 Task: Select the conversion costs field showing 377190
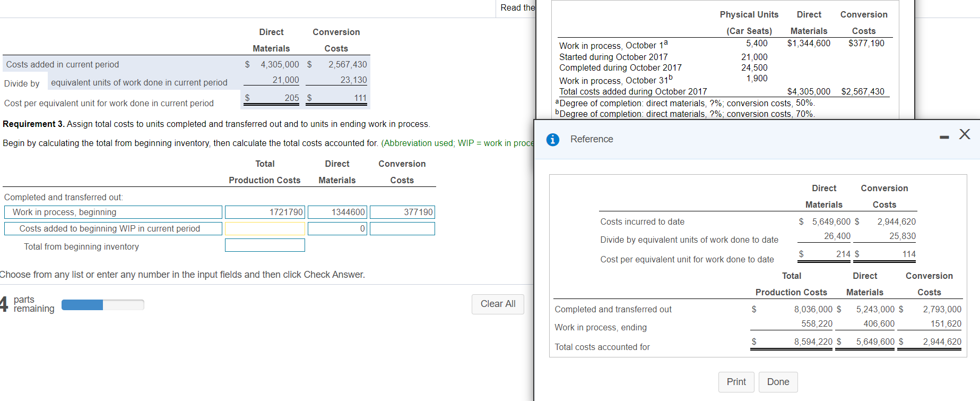pos(402,212)
